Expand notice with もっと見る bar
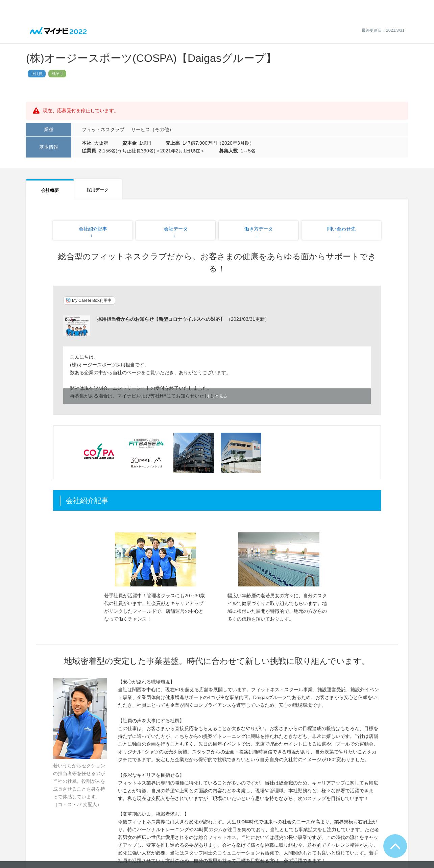The height and width of the screenshot is (868, 434). pyautogui.click(x=217, y=396)
